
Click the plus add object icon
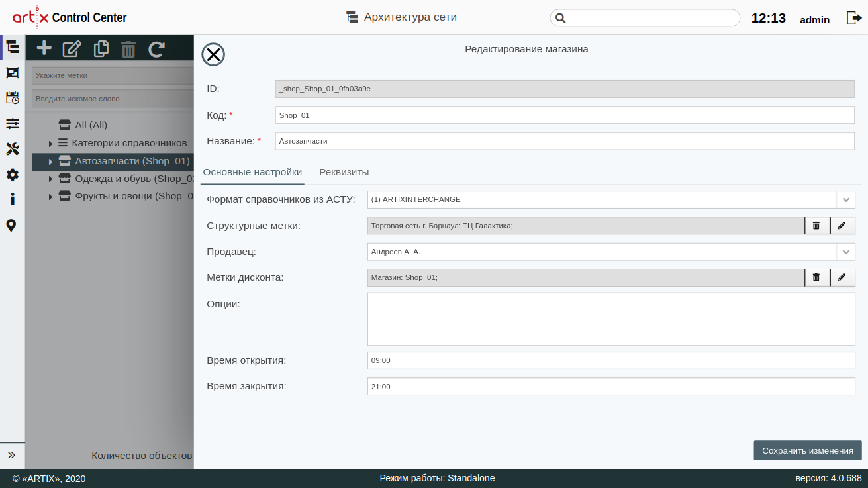point(44,48)
